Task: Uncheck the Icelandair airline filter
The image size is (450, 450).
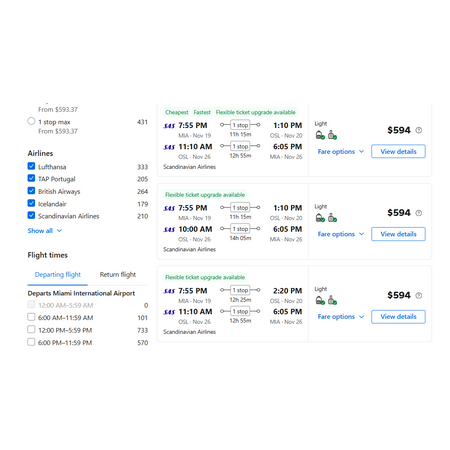Action: pos(31,203)
